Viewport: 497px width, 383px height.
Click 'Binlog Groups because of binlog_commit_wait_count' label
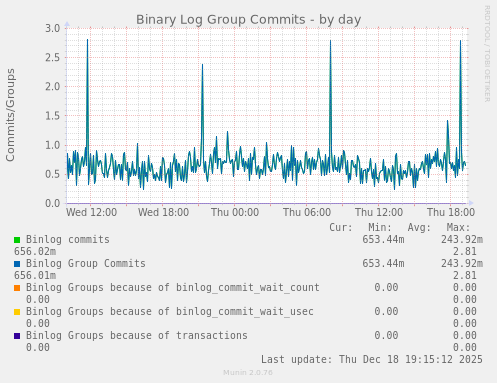tap(173, 288)
